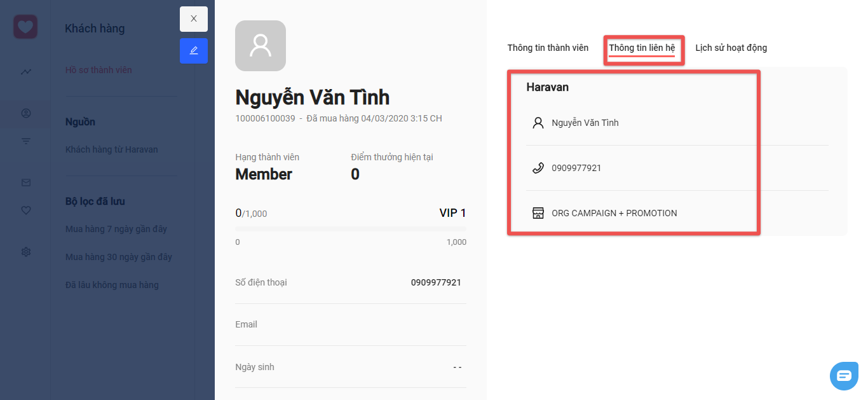868x400 pixels.
Task: Click the Điểm thưởng hiện tại value 0
Action: [x=355, y=174]
